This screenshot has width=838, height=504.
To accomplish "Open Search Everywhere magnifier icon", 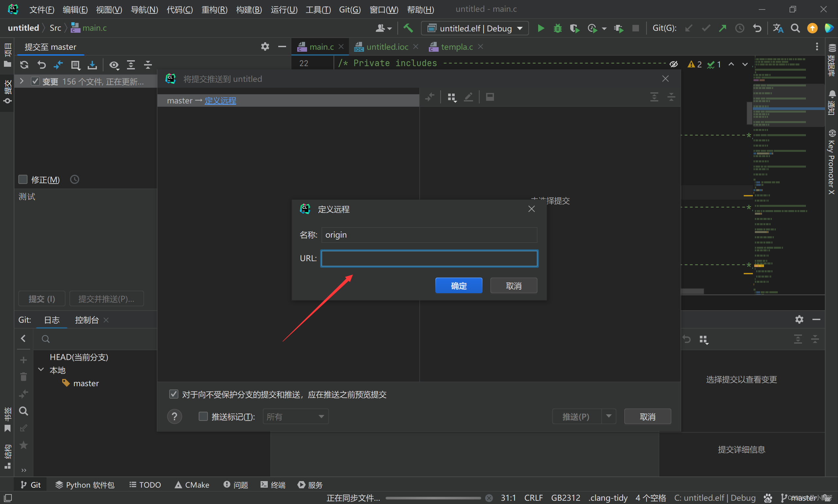I will coord(795,28).
